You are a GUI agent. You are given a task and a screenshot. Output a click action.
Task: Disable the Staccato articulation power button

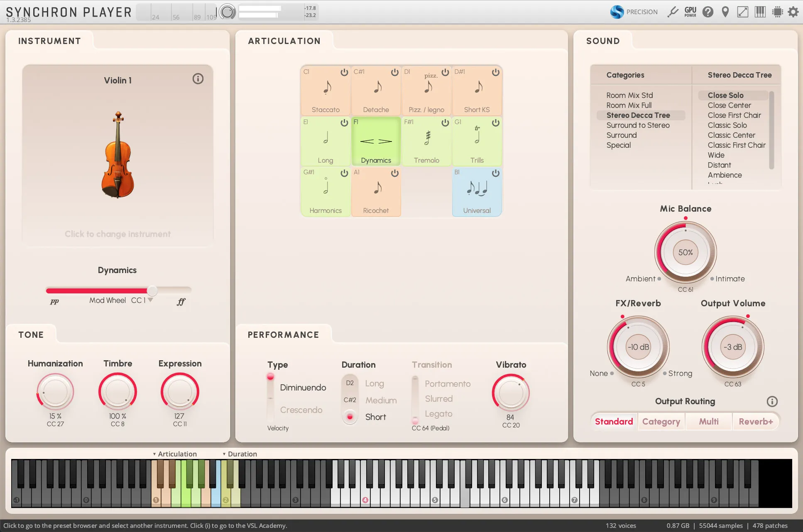[344, 72]
